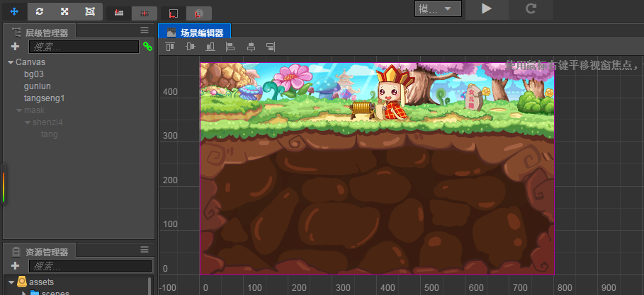
Task: Expand the scenes folder
Action: pyautogui.click(x=23, y=293)
